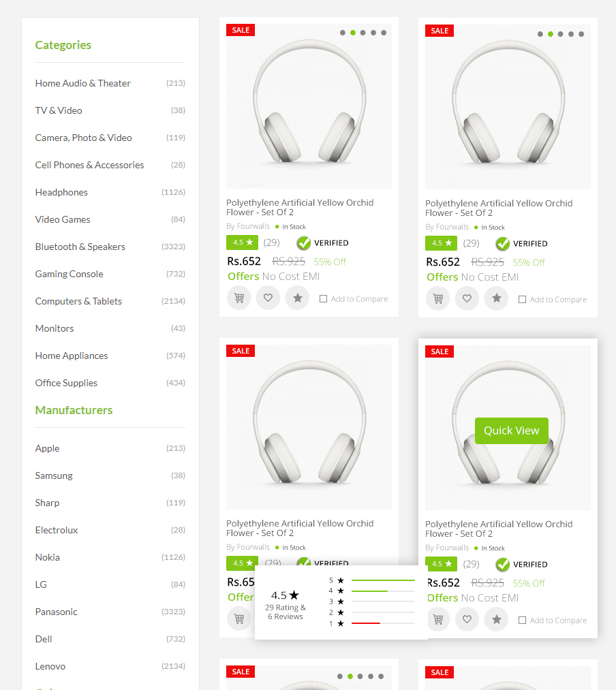Click heart icon on top-right product
Screen dimensions: 616x690
click(x=467, y=299)
